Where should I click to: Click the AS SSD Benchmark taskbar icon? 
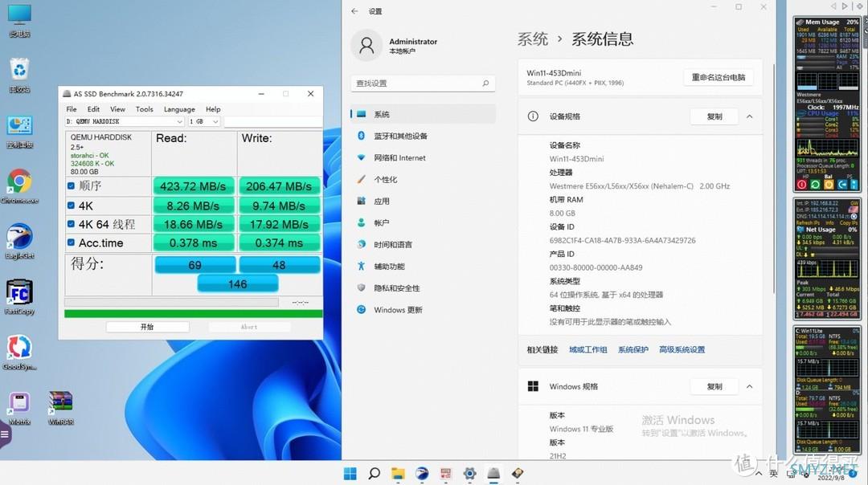493,474
